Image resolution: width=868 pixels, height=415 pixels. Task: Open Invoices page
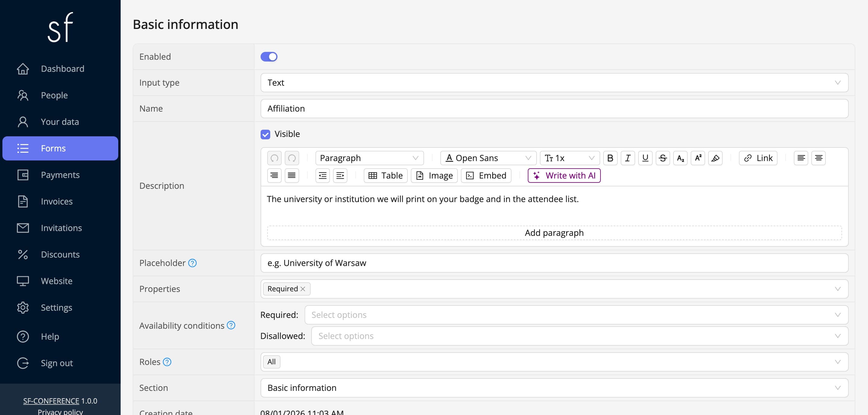[x=60, y=201]
